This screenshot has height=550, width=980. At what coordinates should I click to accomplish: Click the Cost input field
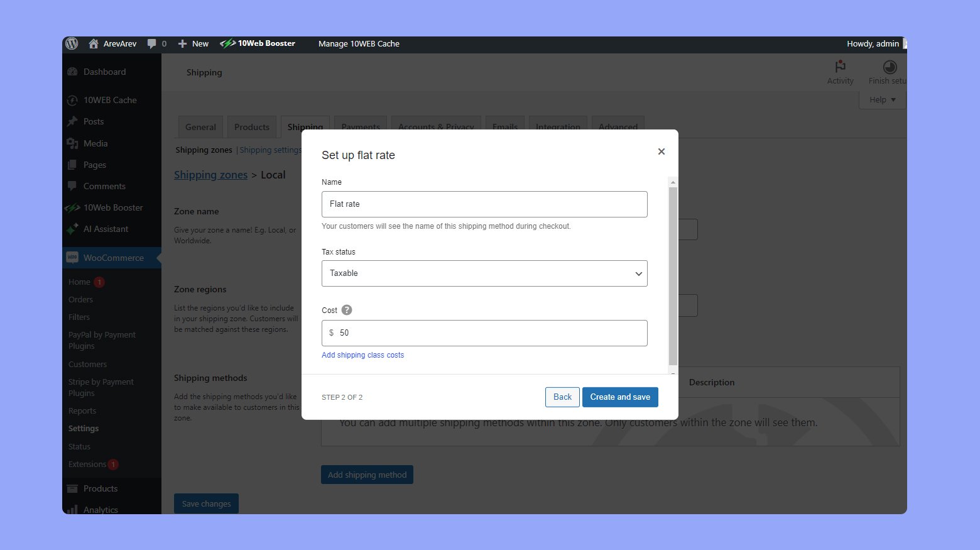(x=490, y=333)
